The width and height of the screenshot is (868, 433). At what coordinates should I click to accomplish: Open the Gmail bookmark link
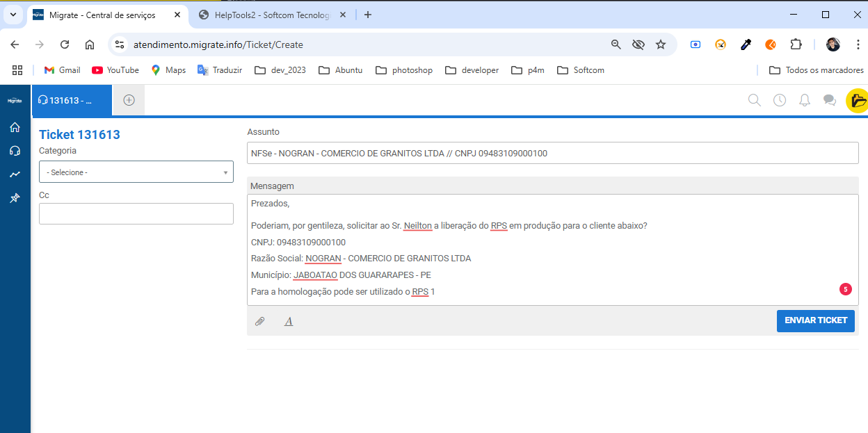coord(61,70)
